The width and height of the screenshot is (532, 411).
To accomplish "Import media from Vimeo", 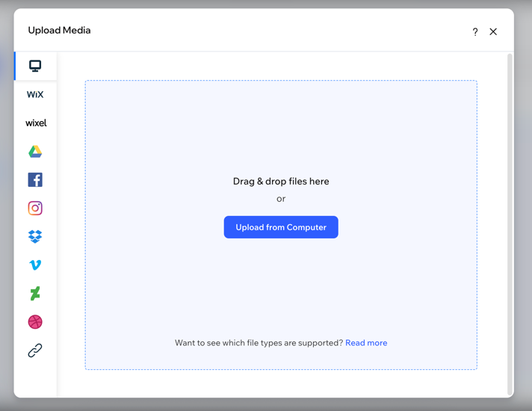I will point(35,265).
